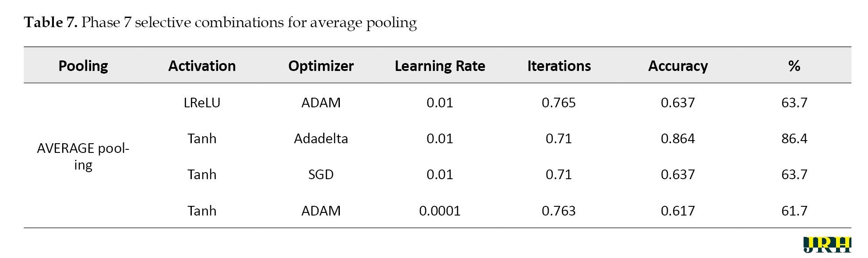Click the 0.765 iterations value
Image resolution: width=868 pixels, height=258 pixels.
(x=559, y=102)
